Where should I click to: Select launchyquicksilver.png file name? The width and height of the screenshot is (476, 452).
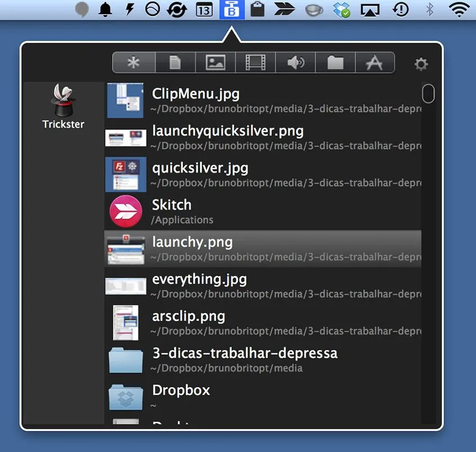tap(228, 131)
